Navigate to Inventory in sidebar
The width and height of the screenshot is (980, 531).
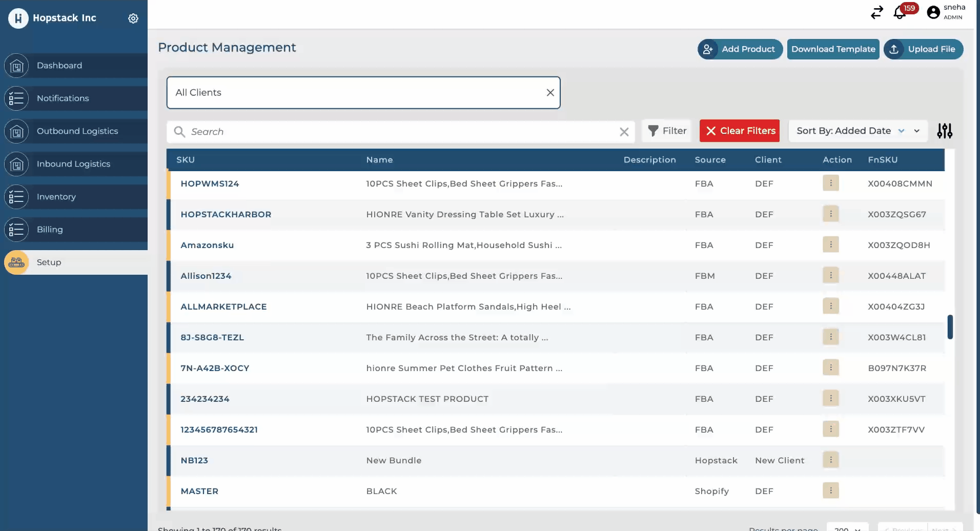(x=56, y=197)
